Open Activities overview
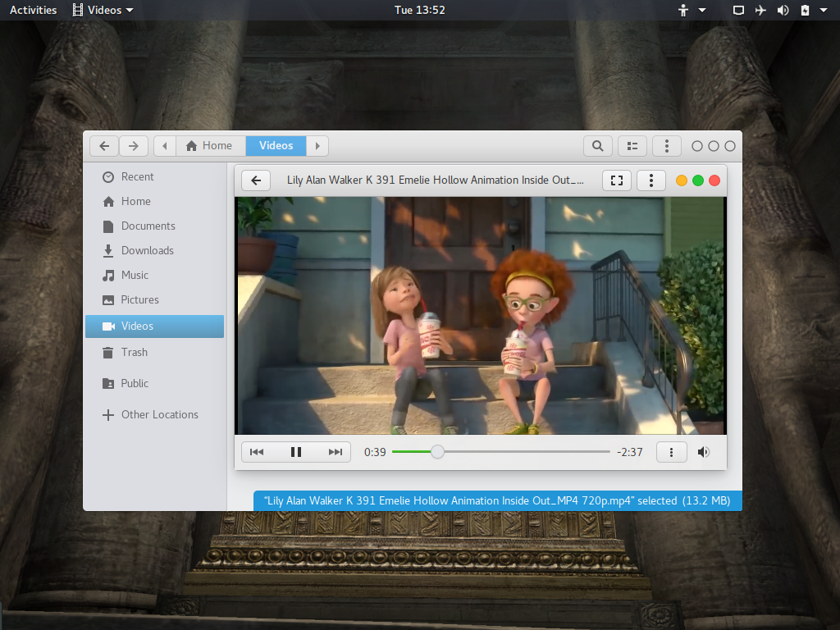Image resolution: width=840 pixels, height=630 pixels. pyautogui.click(x=33, y=10)
